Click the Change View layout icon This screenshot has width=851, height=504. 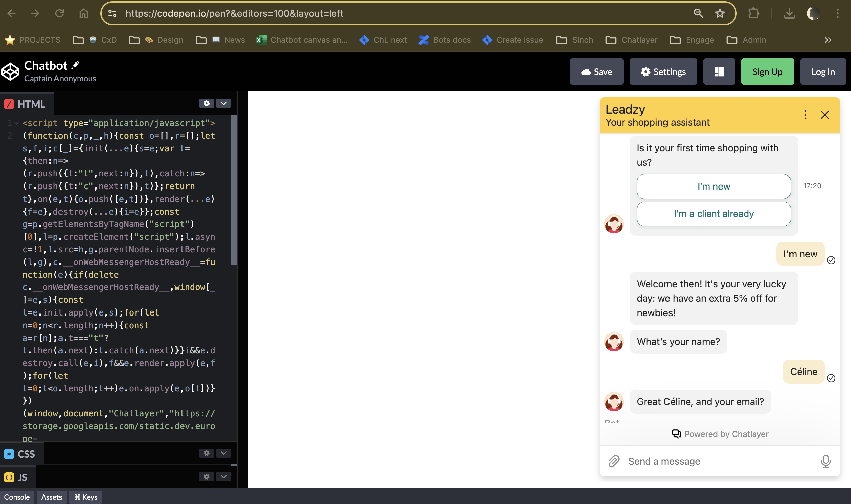tap(719, 72)
